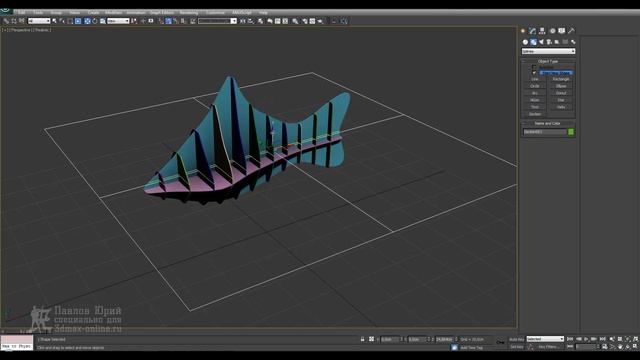Open the Edit Named Selection Sets dialog
This screenshot has width=640, height=360.
(x=193, y=21)
